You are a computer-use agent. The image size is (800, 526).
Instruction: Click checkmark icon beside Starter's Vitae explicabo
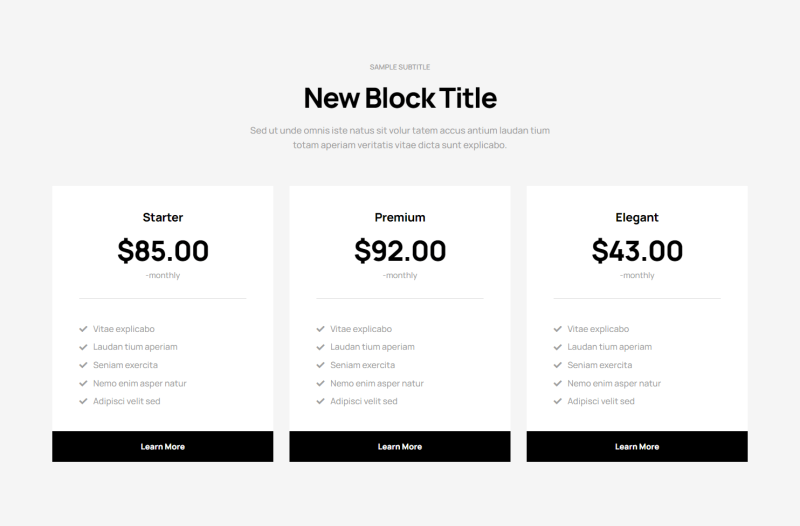pyautogui.click(x=83, y=329)
